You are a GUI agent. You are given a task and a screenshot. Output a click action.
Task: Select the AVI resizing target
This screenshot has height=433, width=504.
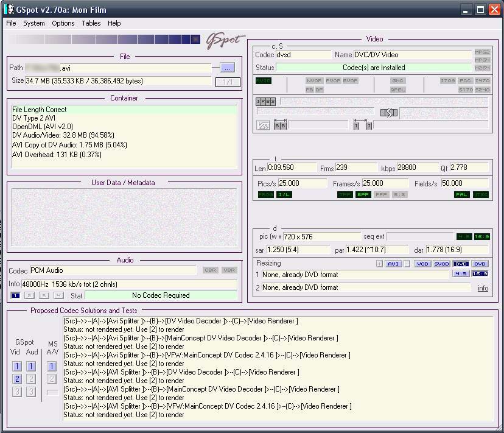pyautogui.click(x=393, y=264)
